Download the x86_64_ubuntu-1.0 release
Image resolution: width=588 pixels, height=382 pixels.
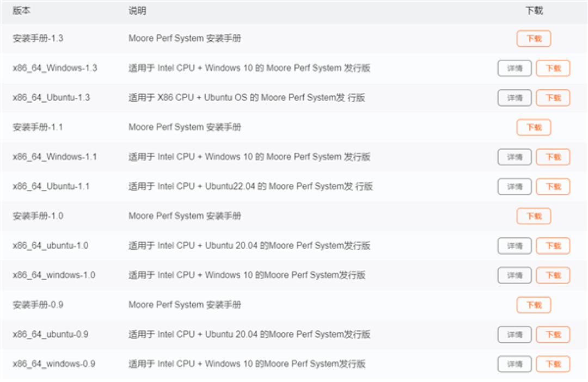pos(553,245)
